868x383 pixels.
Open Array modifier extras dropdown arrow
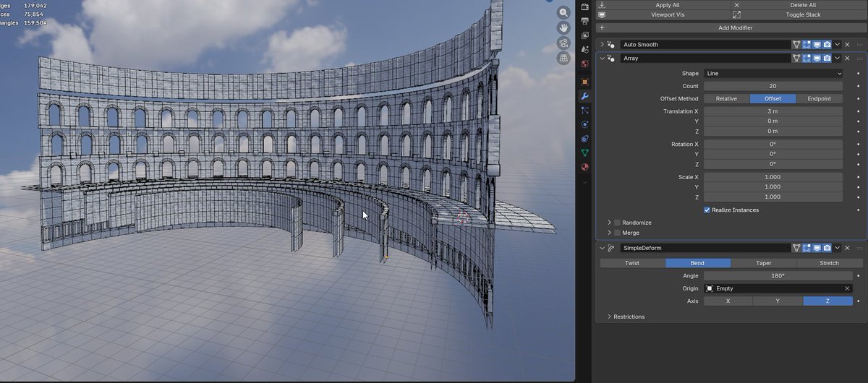coord(837,59)
